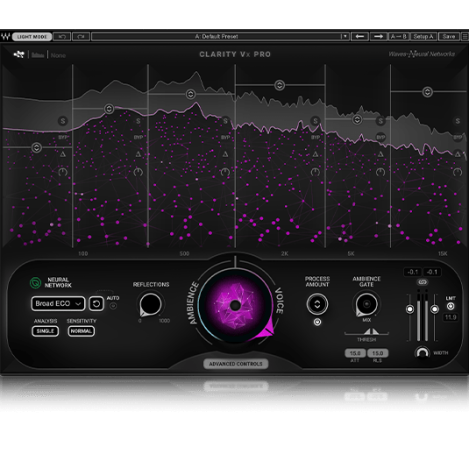Click the band 1 threshold up-down handle
The height and width of the screenshot is (469, 469).
coord(36,147)
